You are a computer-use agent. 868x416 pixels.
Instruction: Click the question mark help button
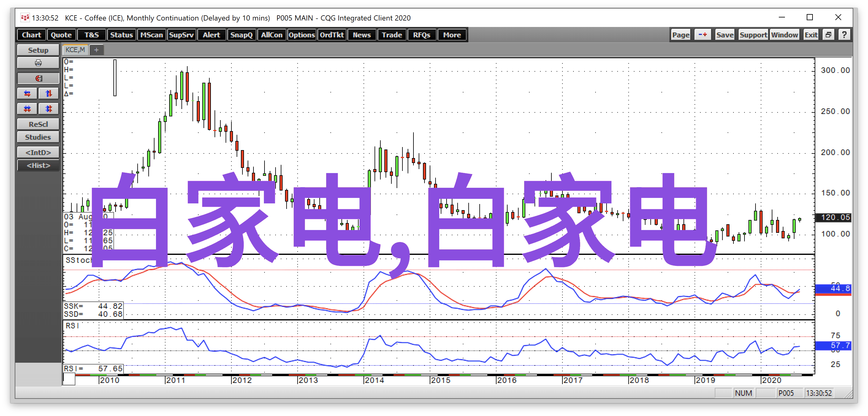click(844, 35)
